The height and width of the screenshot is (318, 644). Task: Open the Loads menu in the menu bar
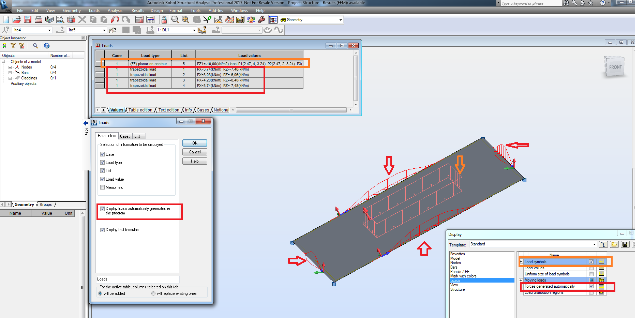pos(94,10)
